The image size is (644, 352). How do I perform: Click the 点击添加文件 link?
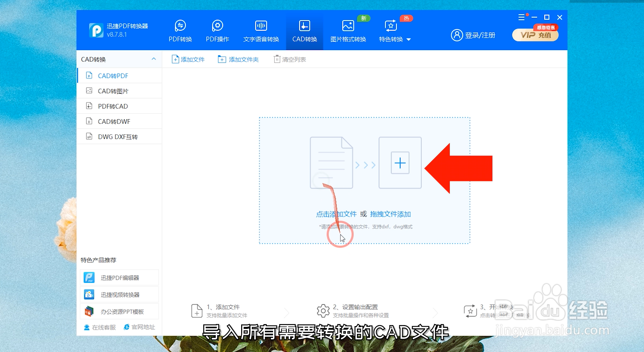tap(336, 214)
